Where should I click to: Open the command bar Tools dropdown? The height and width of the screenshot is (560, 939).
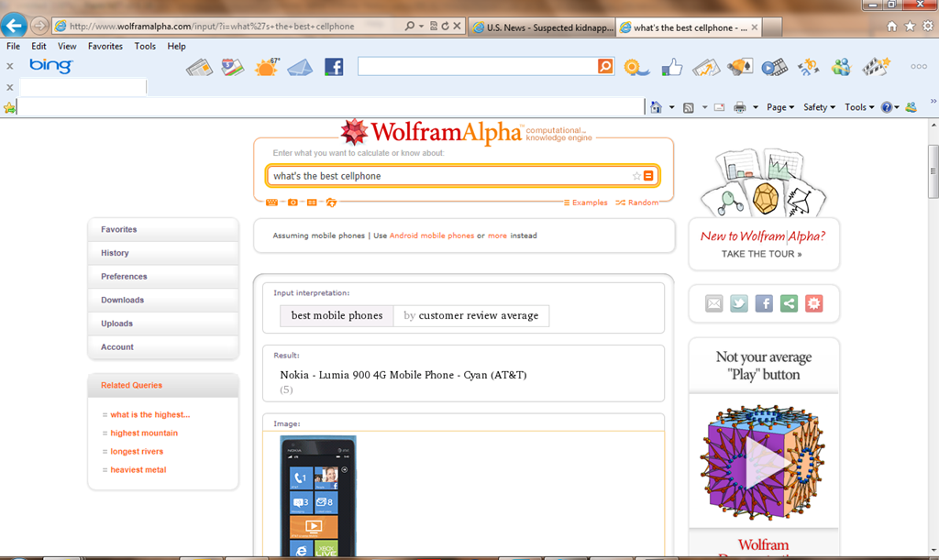(x=859, y=107)
